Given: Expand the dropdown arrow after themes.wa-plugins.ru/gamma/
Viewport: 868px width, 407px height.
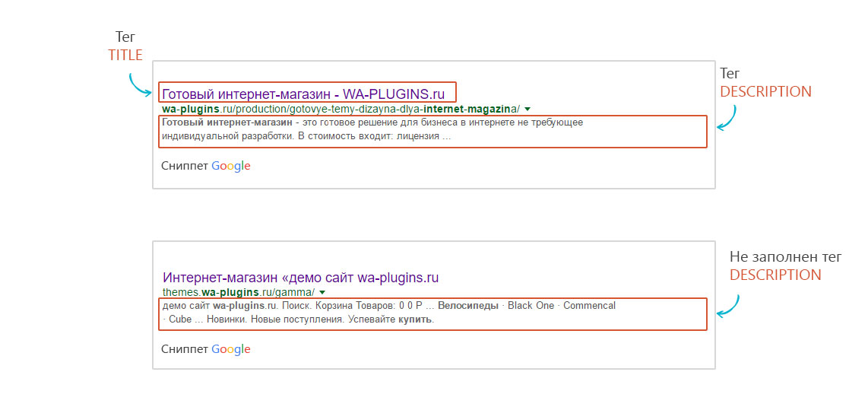Looking at the screenshot, I should pyautogui.click(x=322, y=292).
